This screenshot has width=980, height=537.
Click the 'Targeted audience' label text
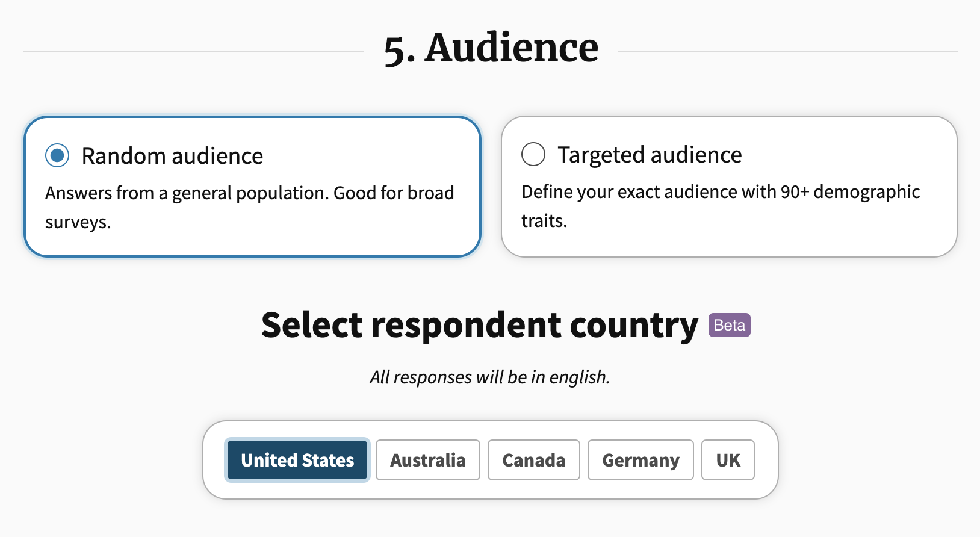click(650, 155)
